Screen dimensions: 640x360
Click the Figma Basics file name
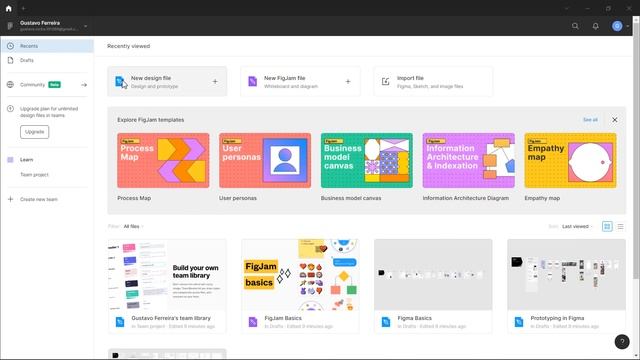tap(415, 318)
